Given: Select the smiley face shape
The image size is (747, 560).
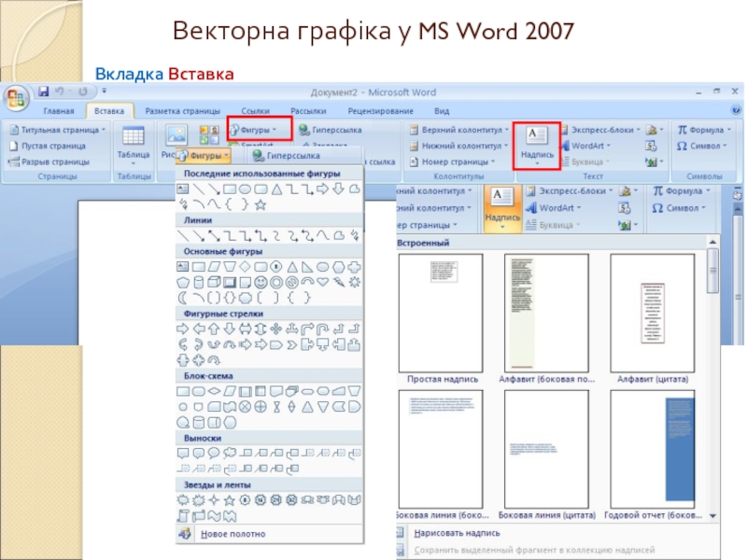Looking at the screenshot, I should pos(261,283).
